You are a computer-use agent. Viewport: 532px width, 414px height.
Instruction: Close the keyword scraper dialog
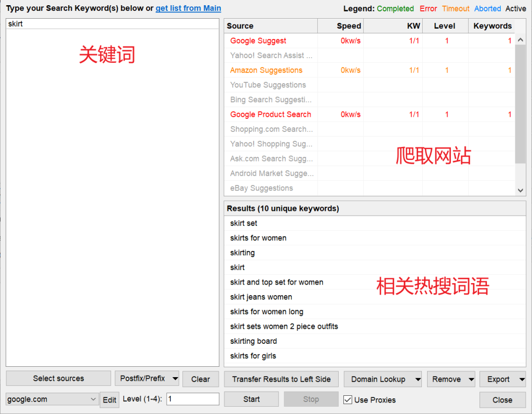502,400
